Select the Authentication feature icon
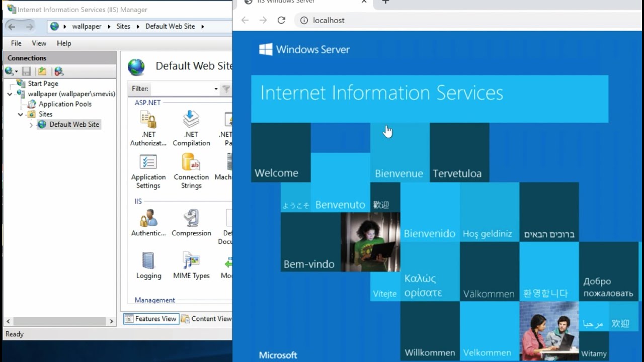 pyautogui.click(x=148, y=223)
